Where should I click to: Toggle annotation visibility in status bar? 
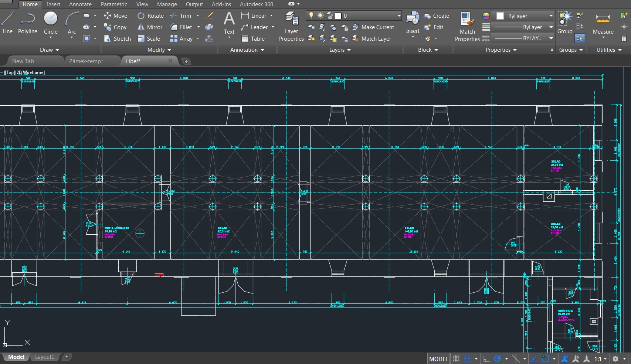[564, 358]
